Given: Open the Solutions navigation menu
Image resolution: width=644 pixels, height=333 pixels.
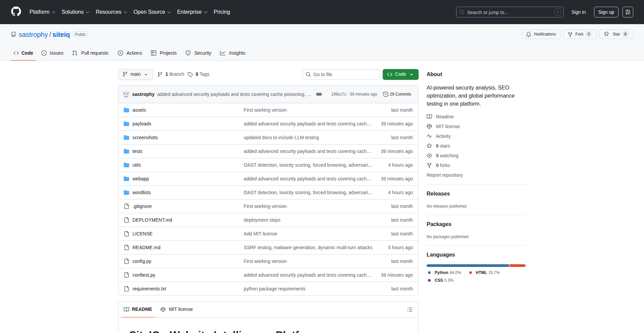Looking at the screenshot, I should click(x=75, y=12).
